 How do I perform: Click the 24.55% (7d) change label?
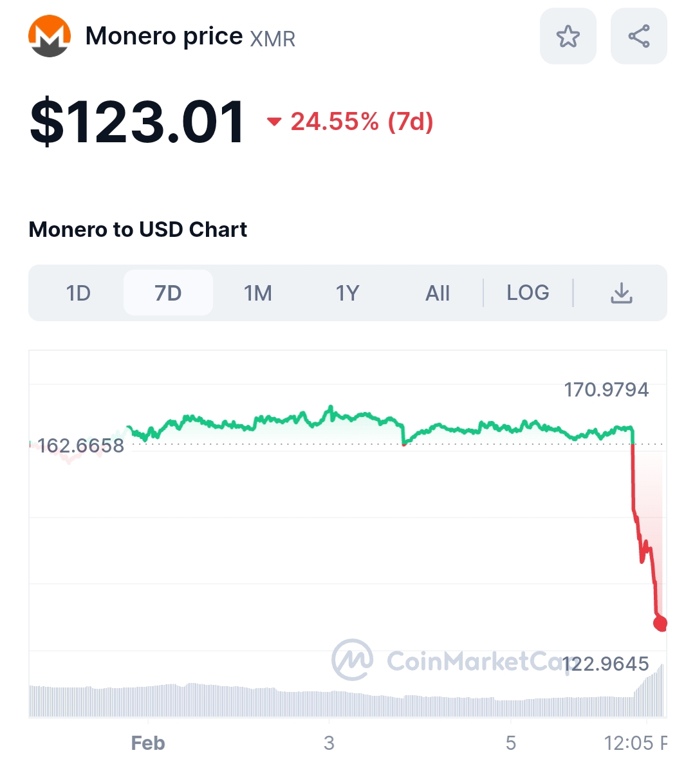point(362,121)
